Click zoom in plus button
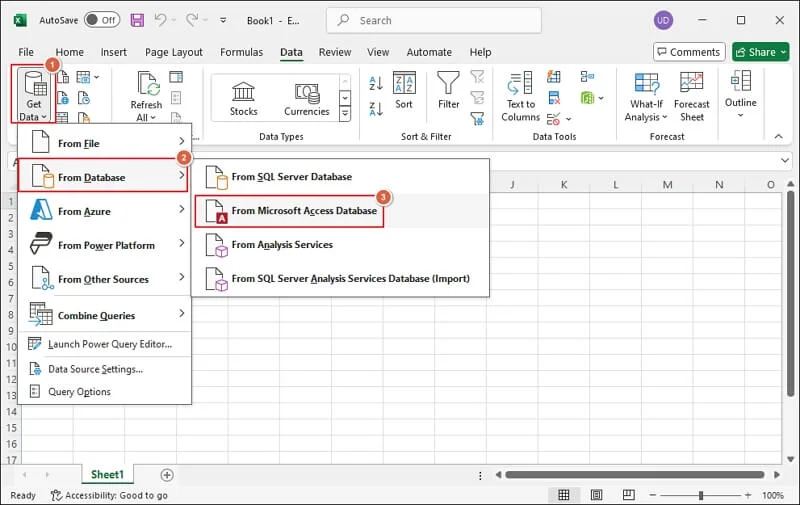 [747, 495]
